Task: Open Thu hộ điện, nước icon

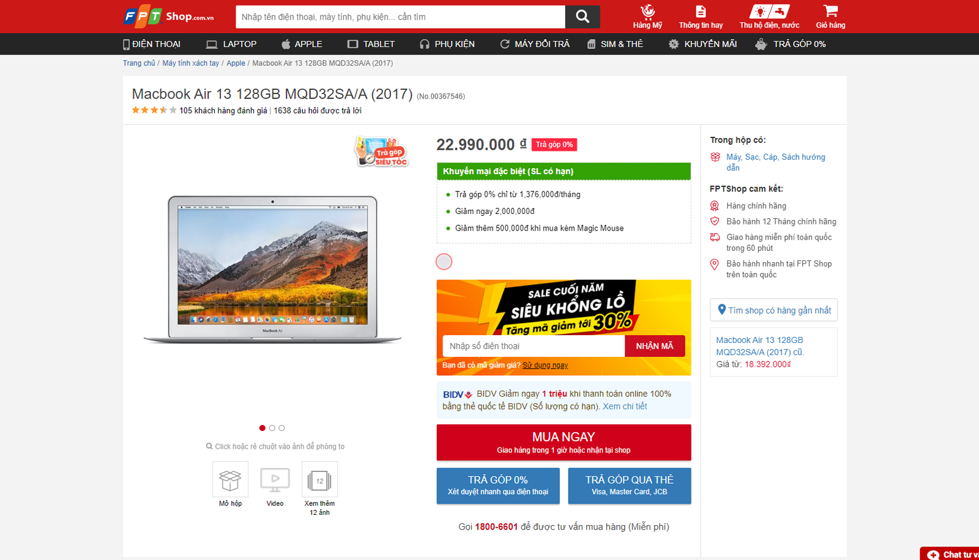Action: (769, 17)
